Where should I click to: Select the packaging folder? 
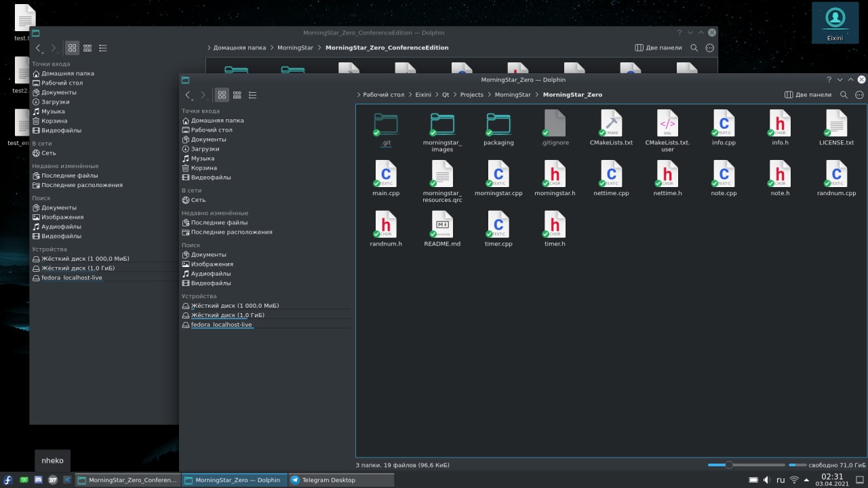[x=498, y=129]
